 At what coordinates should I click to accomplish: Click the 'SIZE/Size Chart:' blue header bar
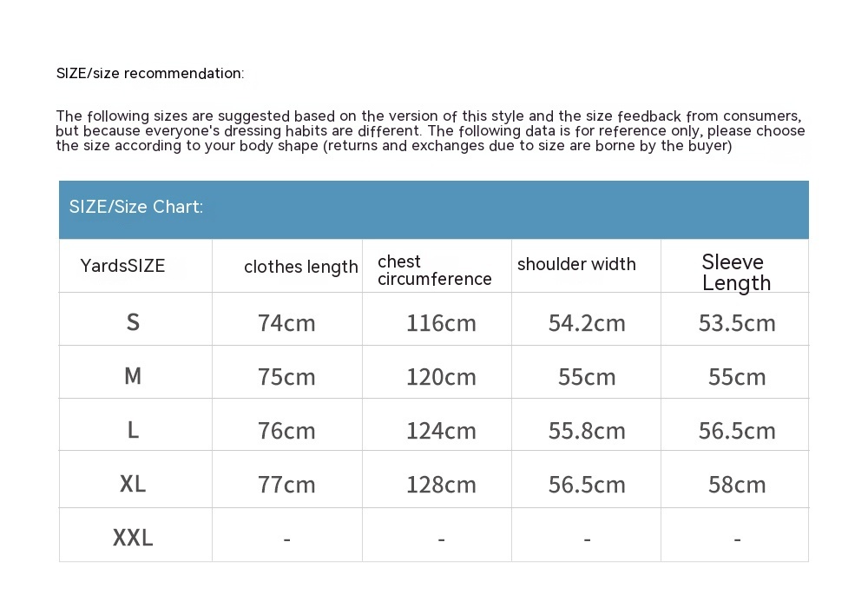tap(433, 208)
